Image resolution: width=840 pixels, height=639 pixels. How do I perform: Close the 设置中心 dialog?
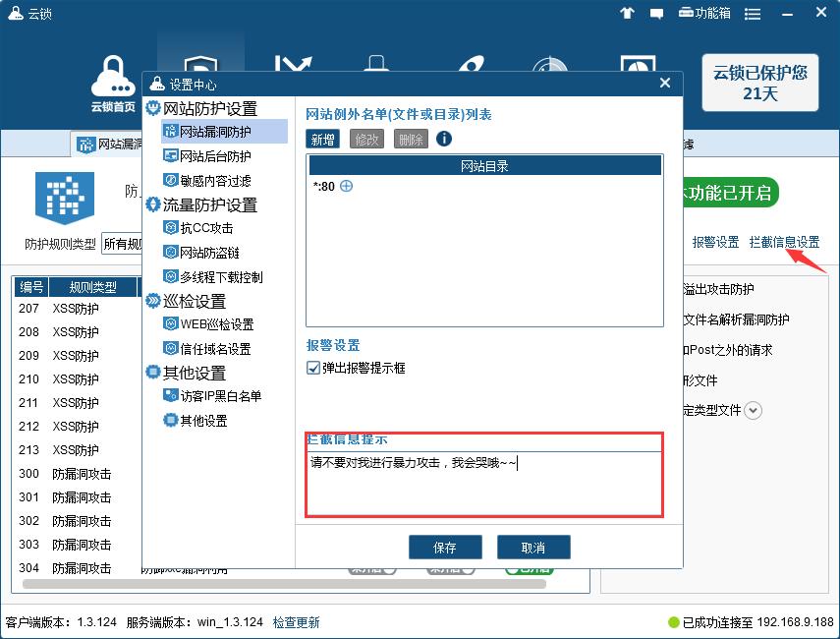click(x=665, y=83)
